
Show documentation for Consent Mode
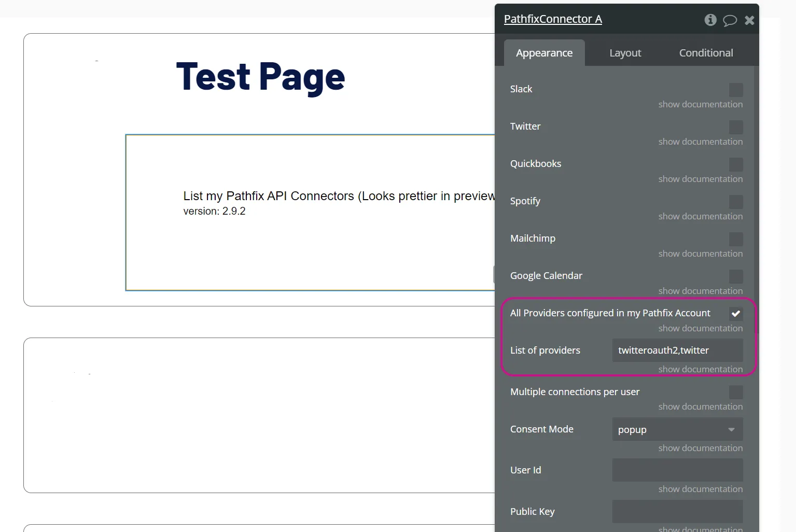(701, 448)
